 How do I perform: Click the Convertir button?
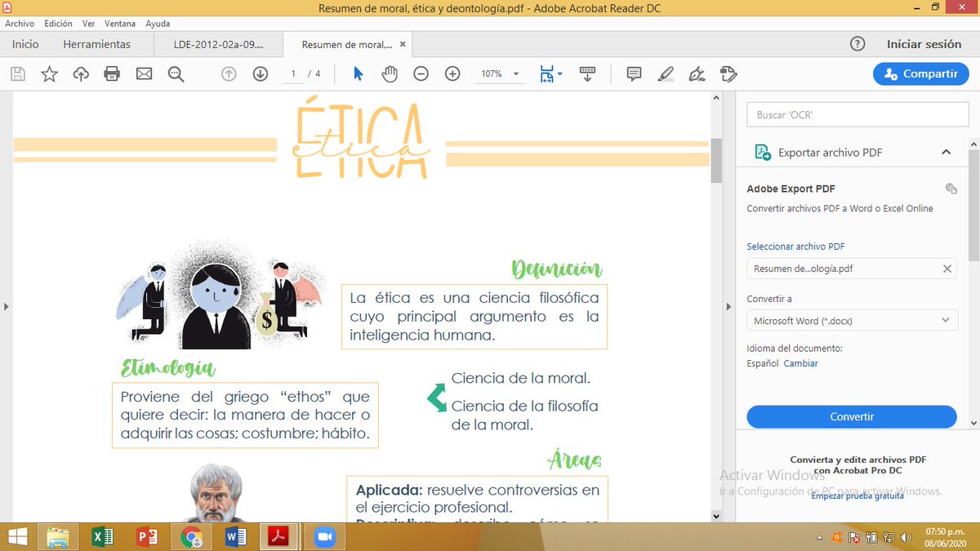pos(852,416)
